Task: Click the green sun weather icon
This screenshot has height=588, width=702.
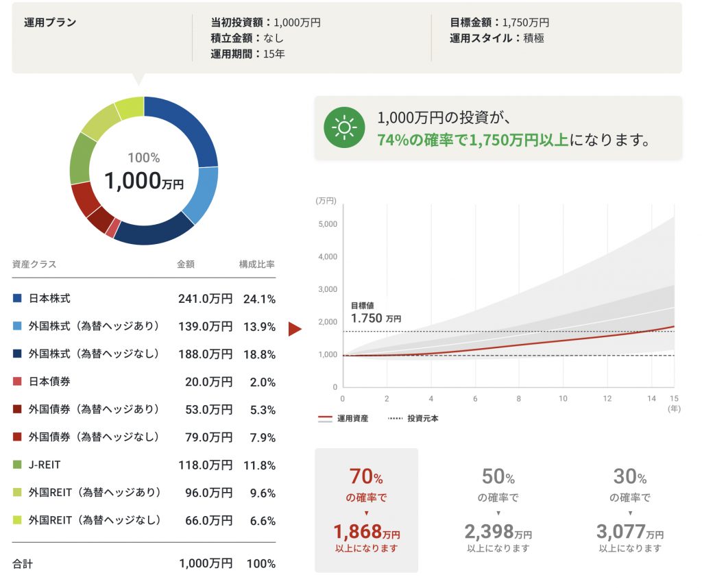Action: [344, 127]
